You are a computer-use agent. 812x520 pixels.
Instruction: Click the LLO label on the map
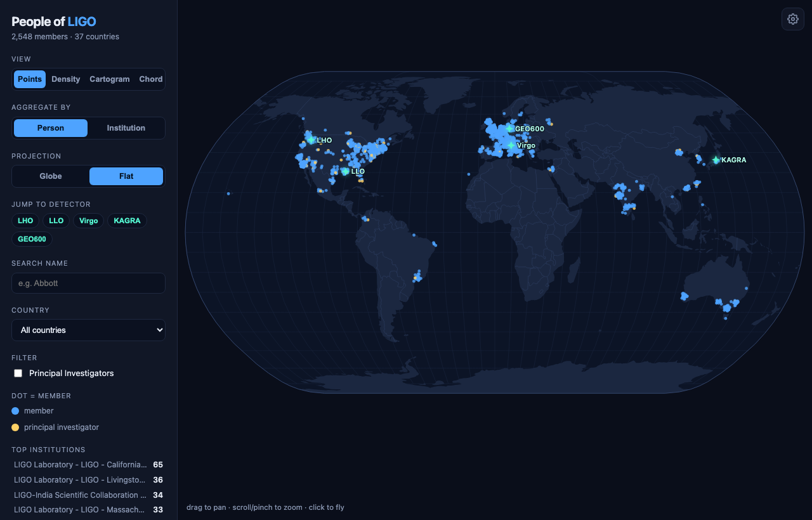click(x=358, y=172)
